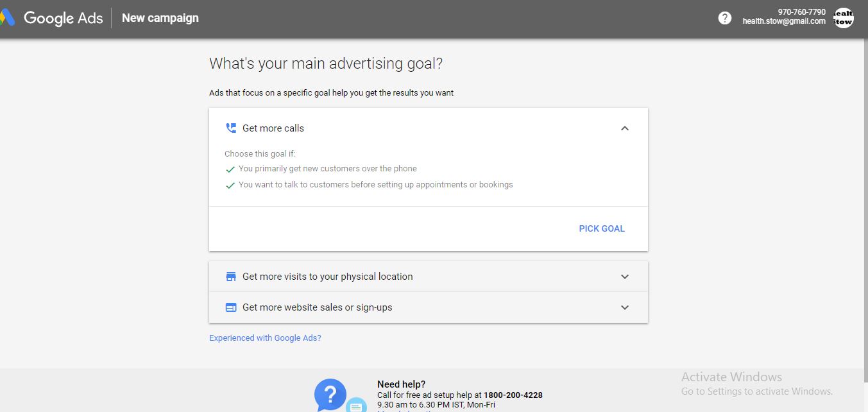Select Get more visits to your physical location row

(x=429, y=277)
